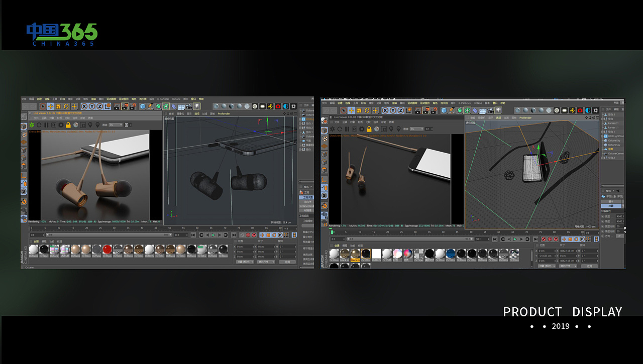Enable Snap 'S' in left window side palette
The image size is (643, 364).
(x=24, y=191)
